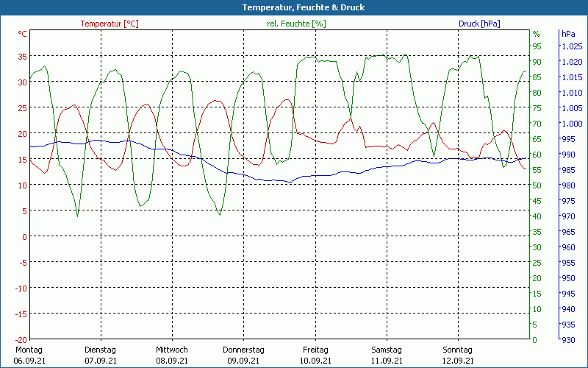Click the date '08.09.21'

tap(172, 361)
